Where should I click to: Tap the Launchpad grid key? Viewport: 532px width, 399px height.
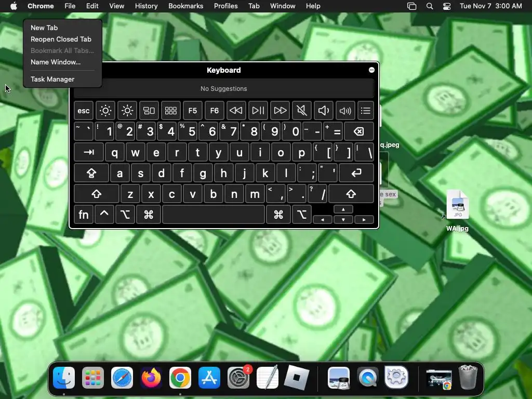pos(170,111)
